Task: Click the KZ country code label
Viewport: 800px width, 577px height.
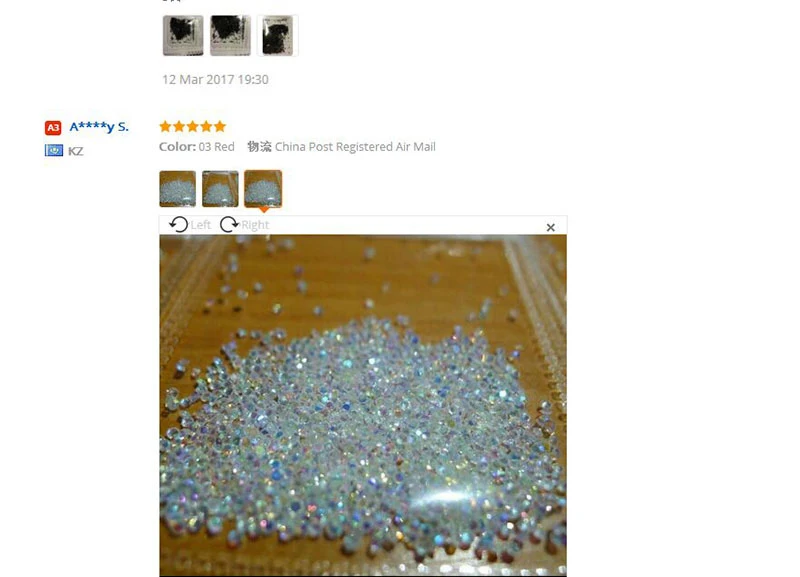Action: tap(76, 151)
